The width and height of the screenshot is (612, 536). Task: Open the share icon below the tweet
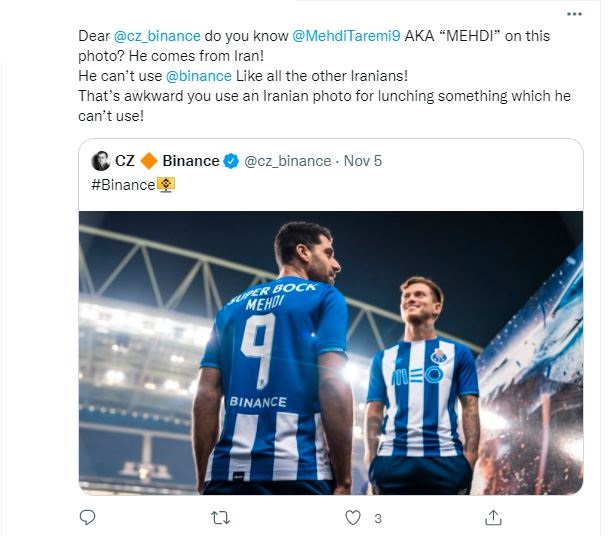tap(492, 517)
